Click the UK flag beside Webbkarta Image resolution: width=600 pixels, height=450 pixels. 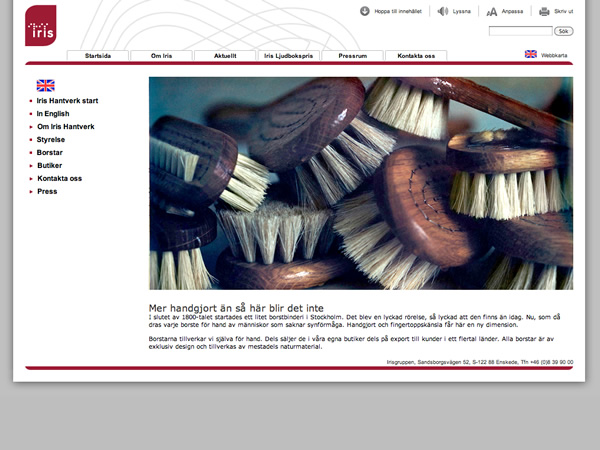[530, 54]
